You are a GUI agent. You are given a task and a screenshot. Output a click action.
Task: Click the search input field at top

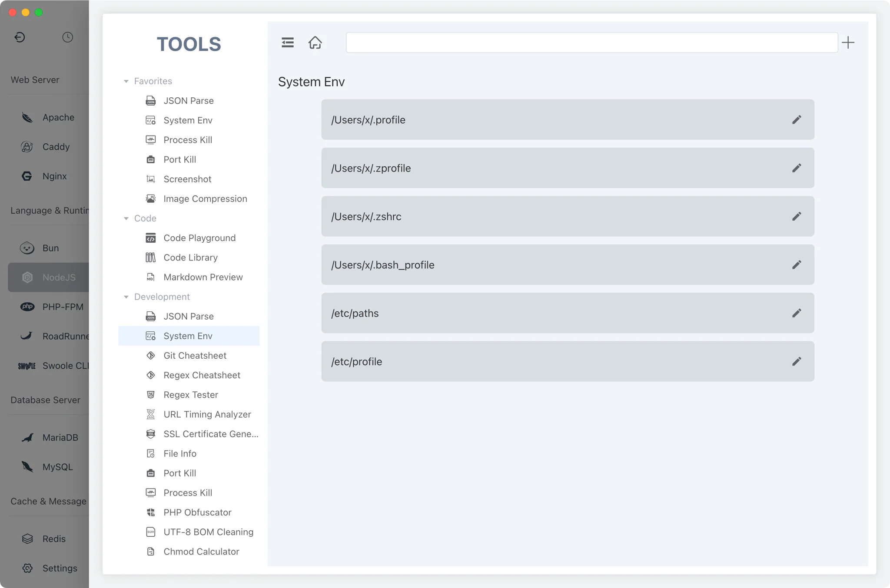pos(591,43)
